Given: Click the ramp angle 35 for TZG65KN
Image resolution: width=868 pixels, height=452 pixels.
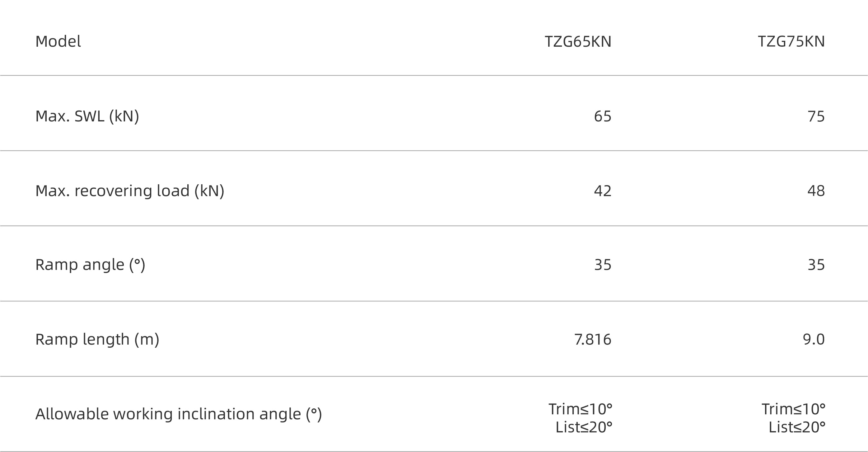Looking at the screenshot, I should 603,265.
